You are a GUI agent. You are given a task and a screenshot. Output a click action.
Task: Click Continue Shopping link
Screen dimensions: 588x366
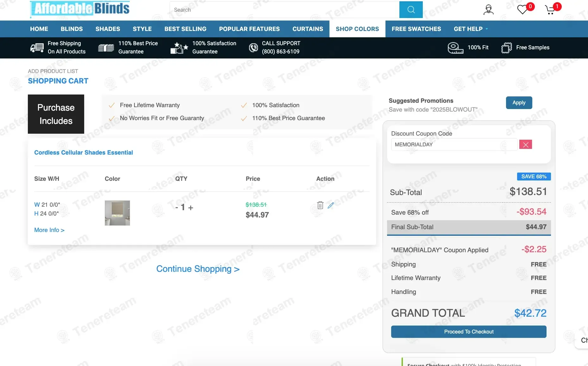pos(198,269)
